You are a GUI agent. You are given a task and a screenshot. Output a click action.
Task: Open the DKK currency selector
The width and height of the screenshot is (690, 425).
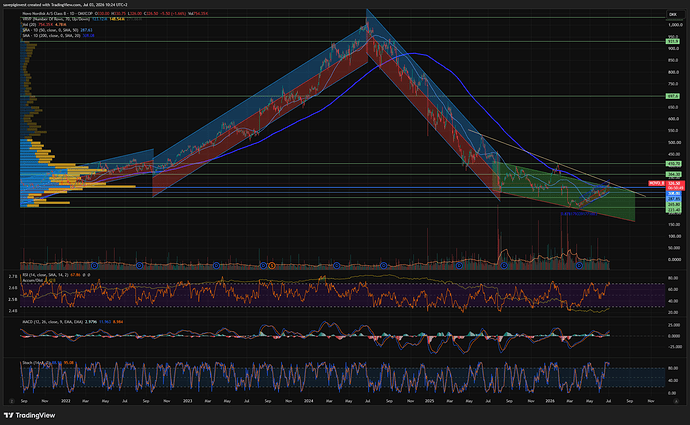[x=673, y=15]
